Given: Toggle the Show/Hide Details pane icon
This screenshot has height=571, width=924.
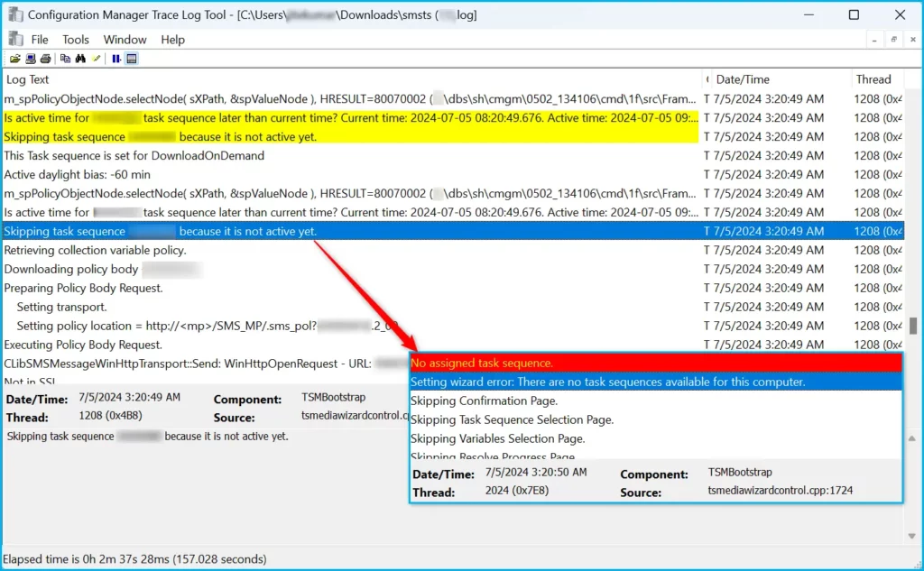Looking at the screenshot, I should tap(132, 59).
